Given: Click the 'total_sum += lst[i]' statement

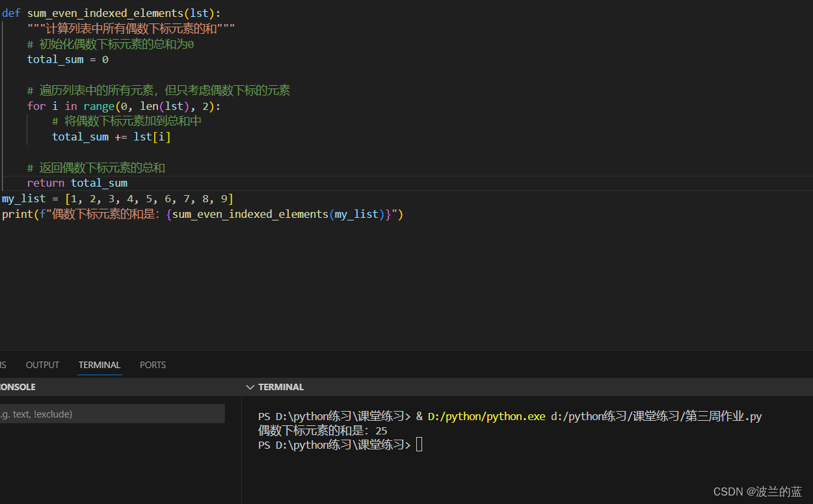Looking at the screenshot, I should [111, 137].
